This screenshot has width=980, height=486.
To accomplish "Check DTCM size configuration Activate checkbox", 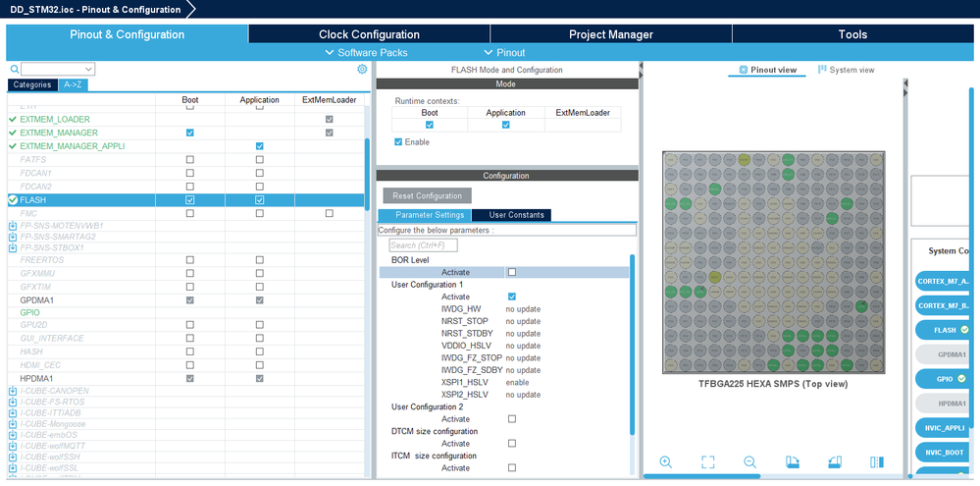I will click(x=512, y=444).
